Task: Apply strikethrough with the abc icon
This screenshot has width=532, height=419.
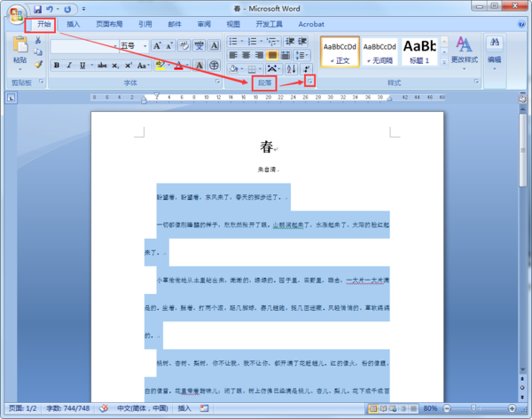Action: (x=102, y=65)
